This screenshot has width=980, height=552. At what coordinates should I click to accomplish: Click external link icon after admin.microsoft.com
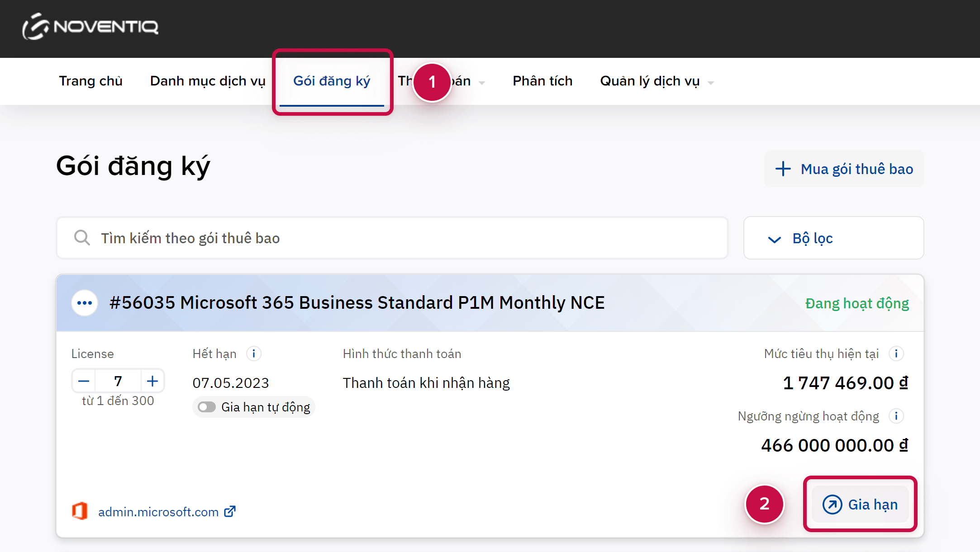(x=230, y=511)
